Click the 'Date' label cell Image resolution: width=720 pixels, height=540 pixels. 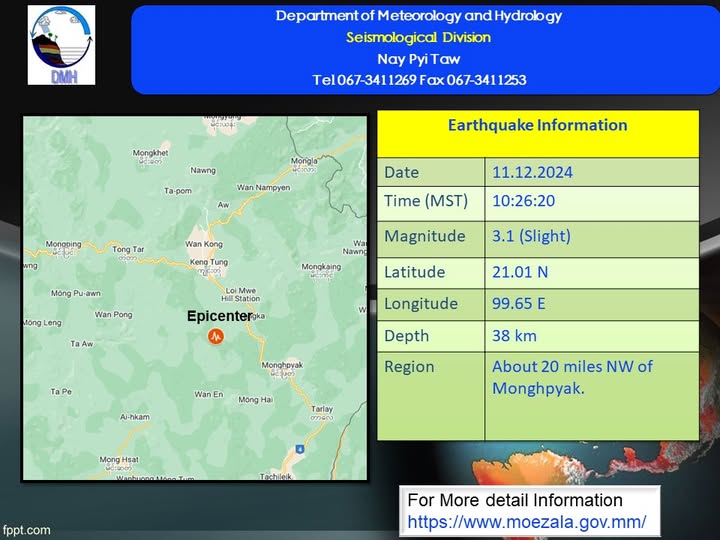(431, 172)
